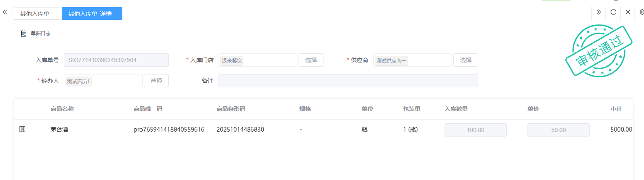
Task: Close current tab with X icon
Action: click(627, 12)
